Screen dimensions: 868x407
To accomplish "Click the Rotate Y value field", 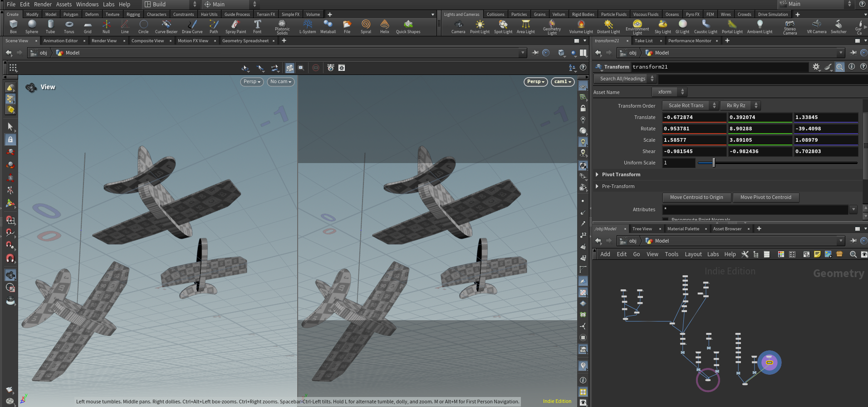I will [760, 129].
